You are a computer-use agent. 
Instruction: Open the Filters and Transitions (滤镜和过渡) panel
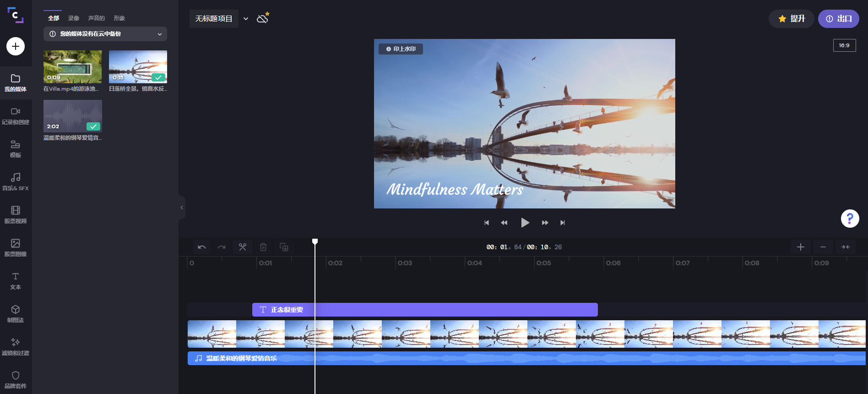click(16, 347)
